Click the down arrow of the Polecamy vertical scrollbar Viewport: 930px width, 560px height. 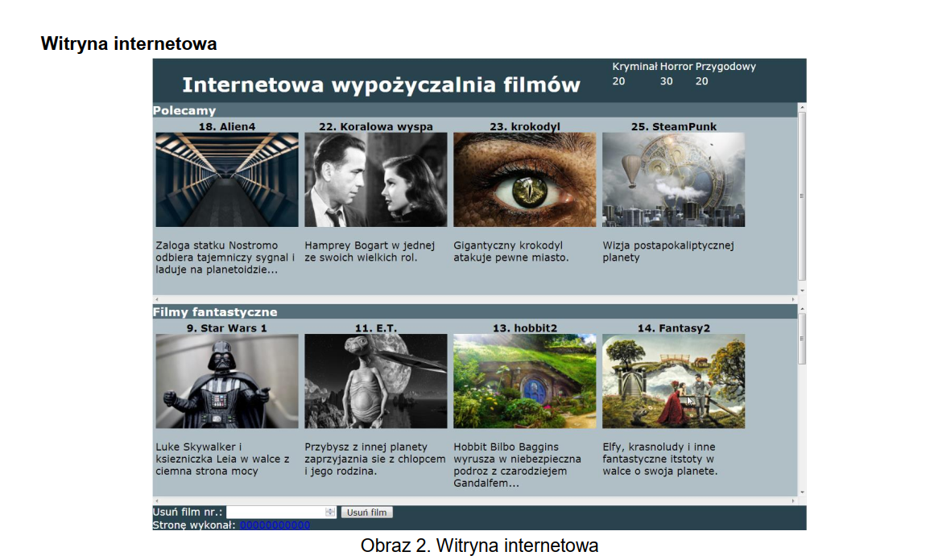tap(802, 290)
